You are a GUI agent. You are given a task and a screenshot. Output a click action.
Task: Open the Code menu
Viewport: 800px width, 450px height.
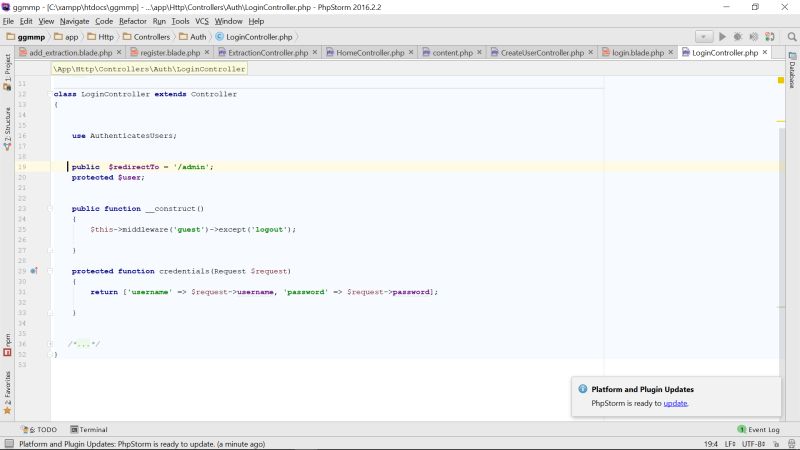104,21
